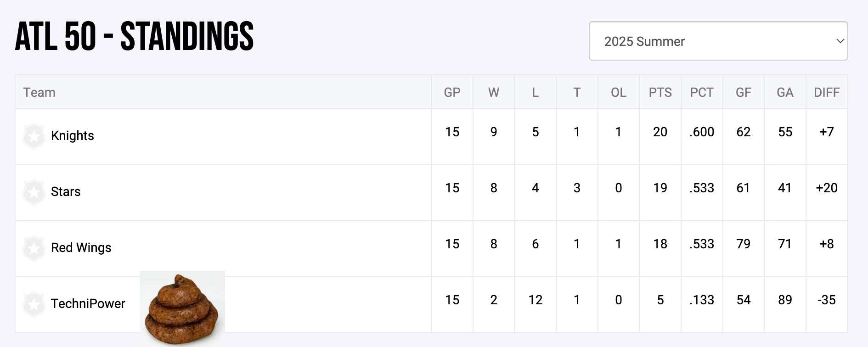Sort standings by GF column header
The height and width of the screenshot is (347, 868).
743,93
